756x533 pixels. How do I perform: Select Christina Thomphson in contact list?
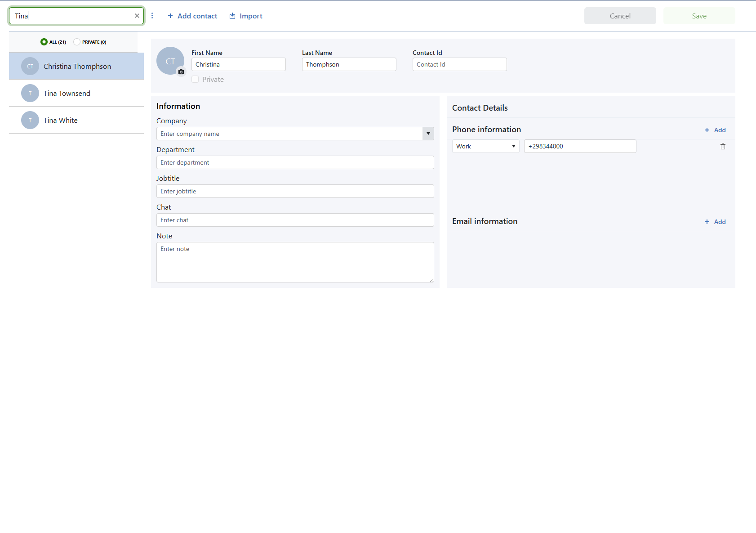pyautogui.click(x=76, y=66)
